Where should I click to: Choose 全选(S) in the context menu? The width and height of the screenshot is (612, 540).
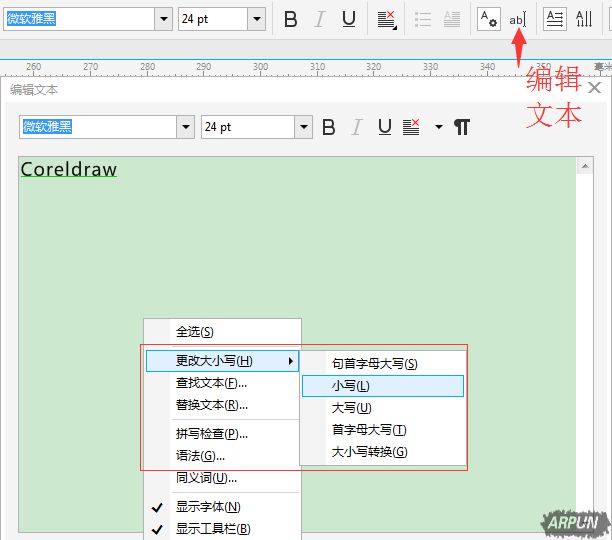195,332
